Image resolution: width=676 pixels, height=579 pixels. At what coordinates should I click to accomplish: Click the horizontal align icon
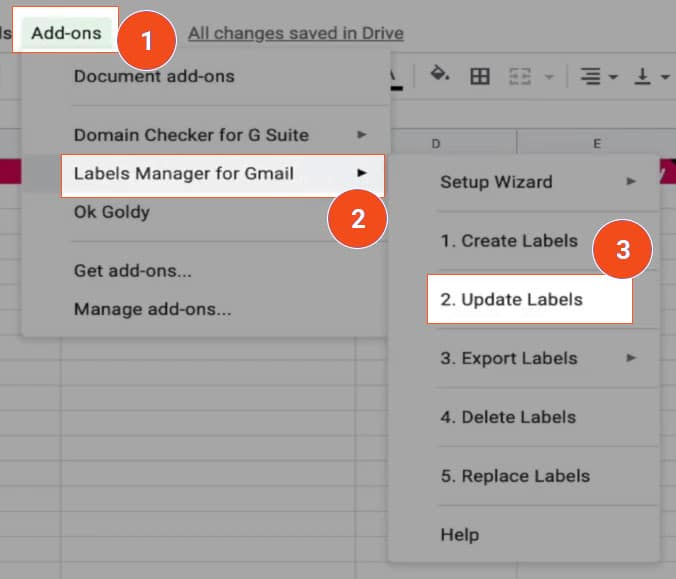tap(590, 77)
